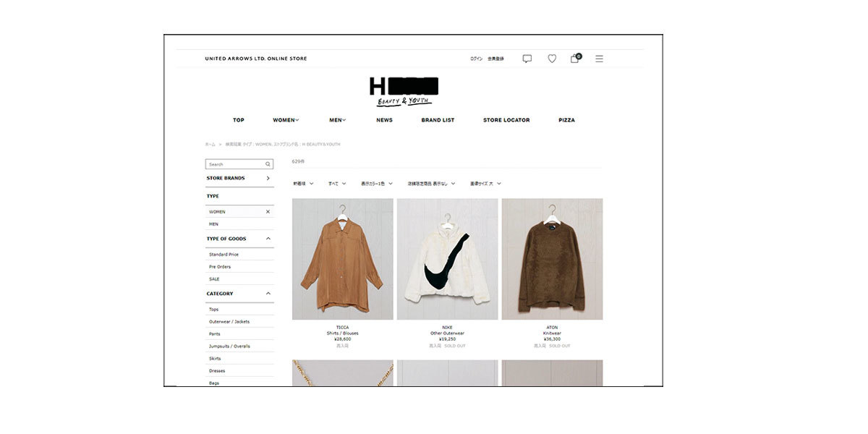Image resolution: width=868 pixels, height=434 pixels.
Task: Remove the WOMEN filter with its X
Action: point(268,212)
